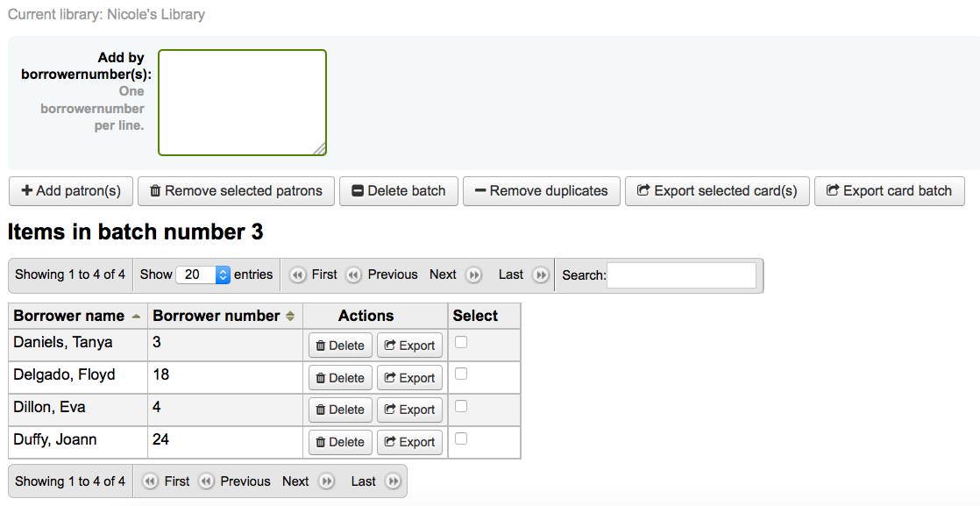Check the Select box for Duffy, Joann
The height and width of the screenshot is (506, 980).
pos(461,438)
